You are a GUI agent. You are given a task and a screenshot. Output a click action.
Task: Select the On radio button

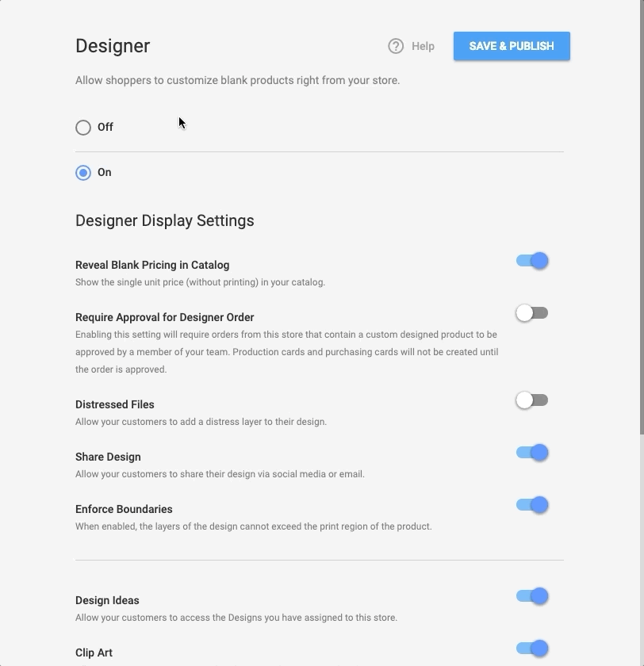click(x=83, y=172)
